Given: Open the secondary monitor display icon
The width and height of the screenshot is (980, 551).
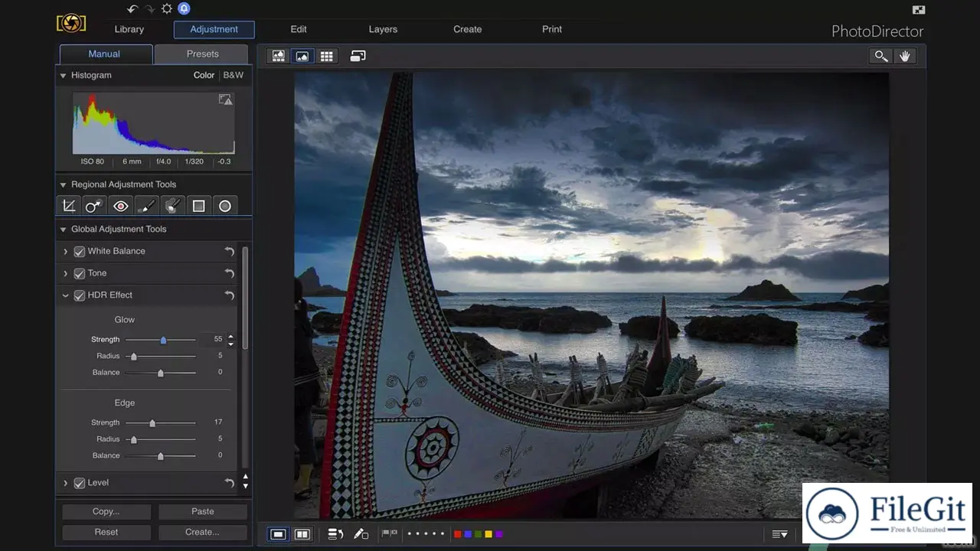Looking at the screenshot, I should (x=358, y=57).
